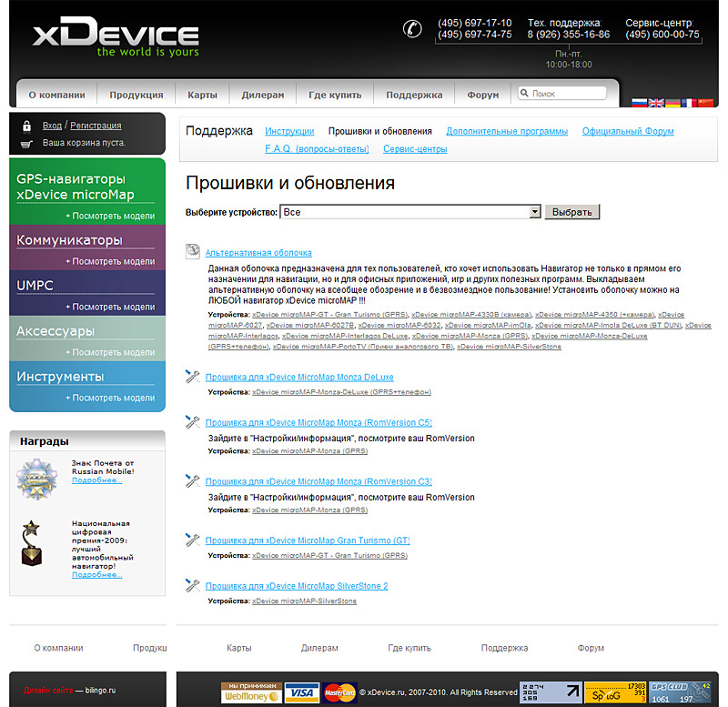Click the tools icon beside SilverStone 2 firmware
The height and width of the screenshot is (707, 728).
(192, 585)
